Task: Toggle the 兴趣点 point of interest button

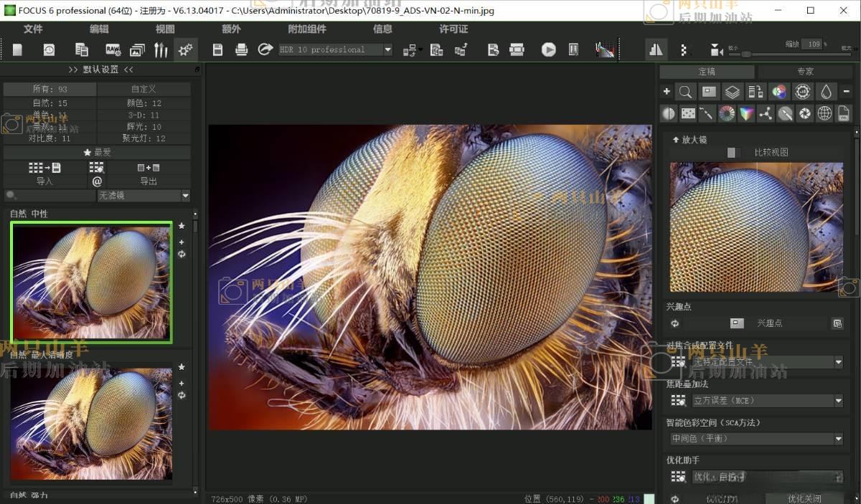Action: [737, 323]
